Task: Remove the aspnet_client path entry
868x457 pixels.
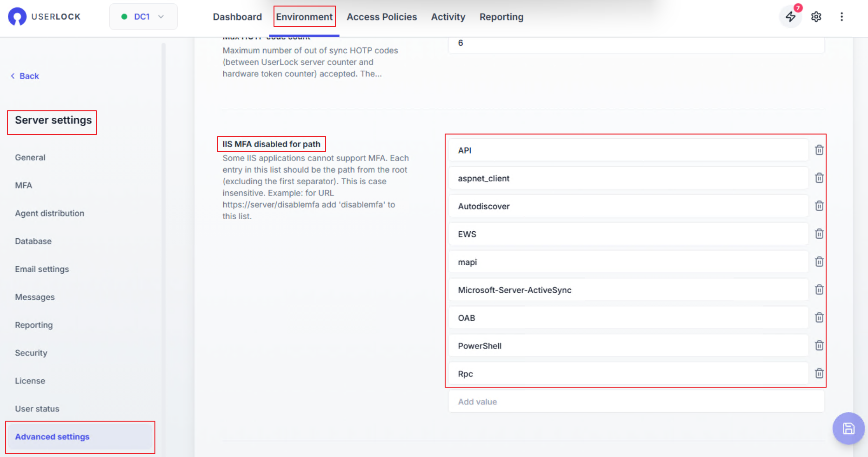Action: coord(819,178)
